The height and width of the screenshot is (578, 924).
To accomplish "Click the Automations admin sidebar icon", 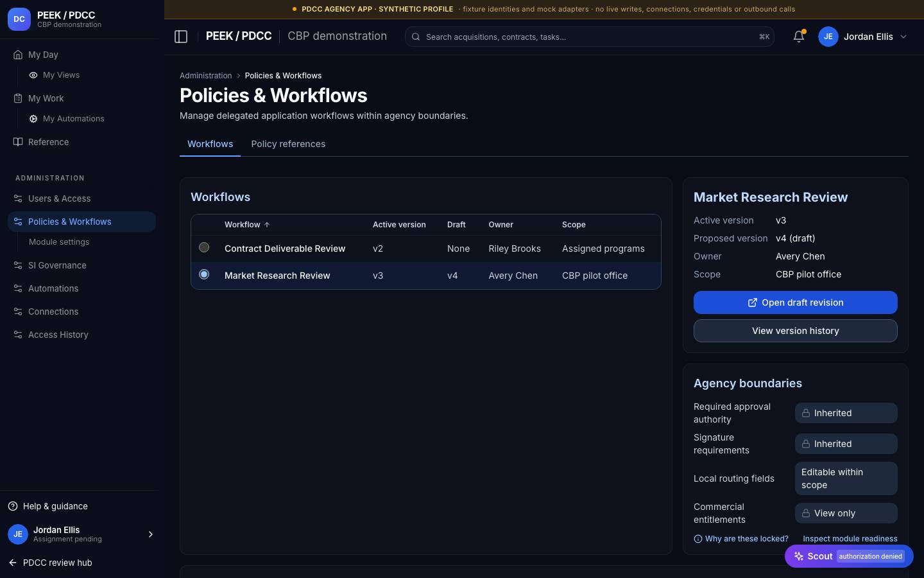I will coord(18,288).
